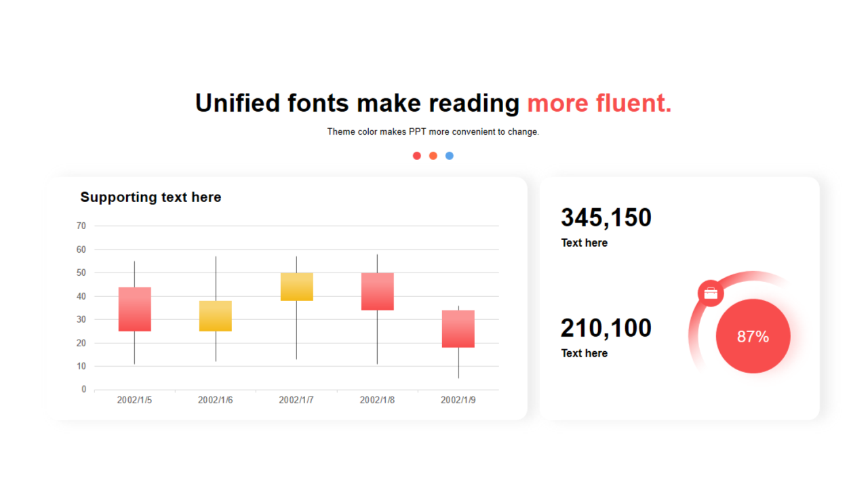Screen dimensions: 868x488
Task: Click the 345,150 figure
Action: tap(606, 218)
